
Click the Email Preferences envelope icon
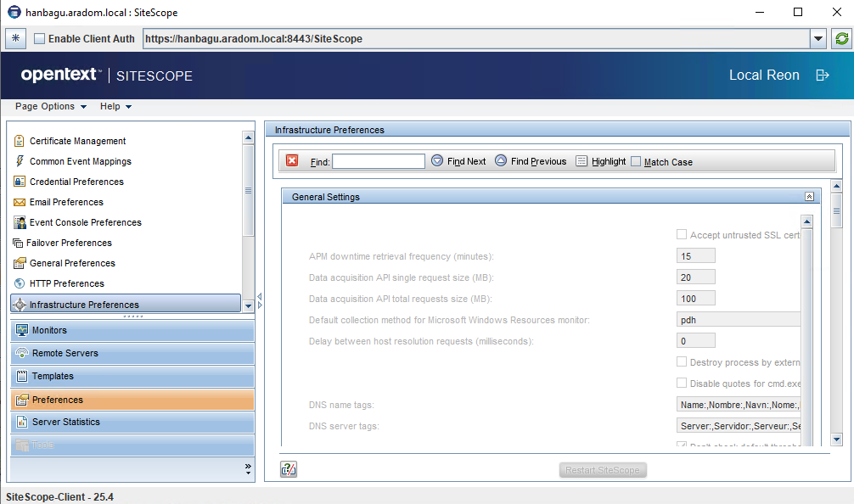[x=20, y=202]
